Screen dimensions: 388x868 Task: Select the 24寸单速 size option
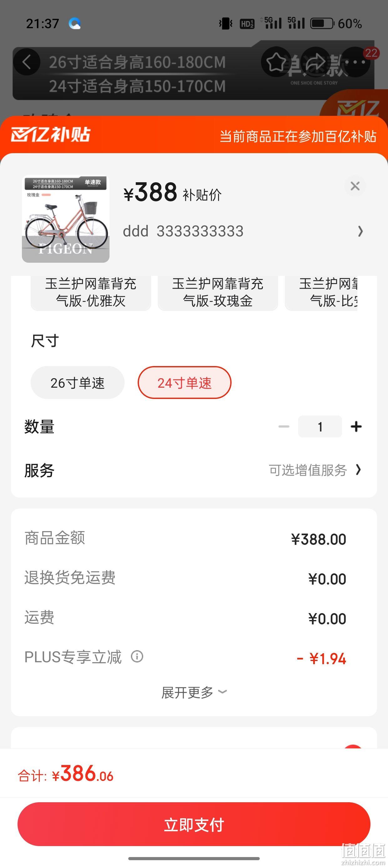click(185, 382)
